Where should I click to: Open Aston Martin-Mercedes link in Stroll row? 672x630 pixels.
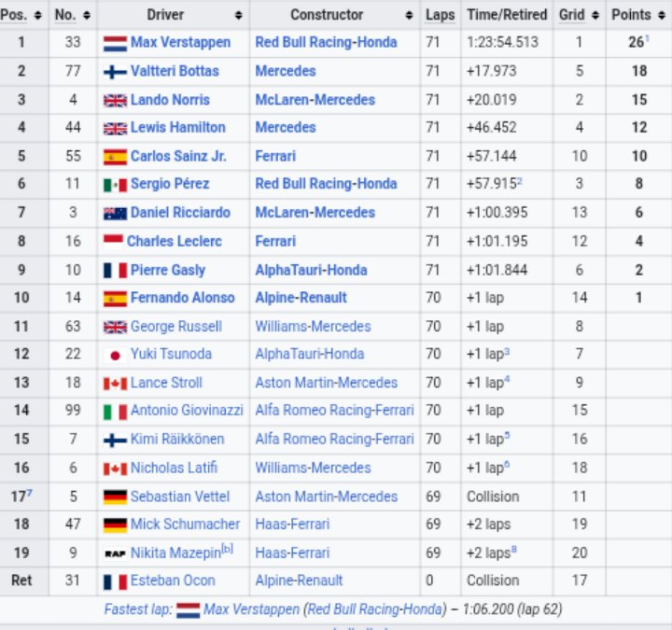326,383
